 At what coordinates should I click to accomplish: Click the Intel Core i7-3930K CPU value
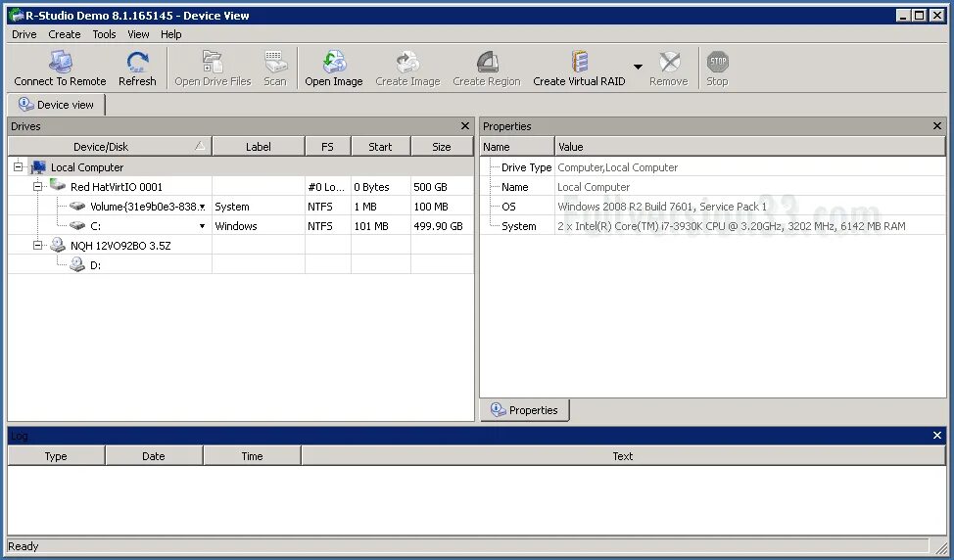732,226
